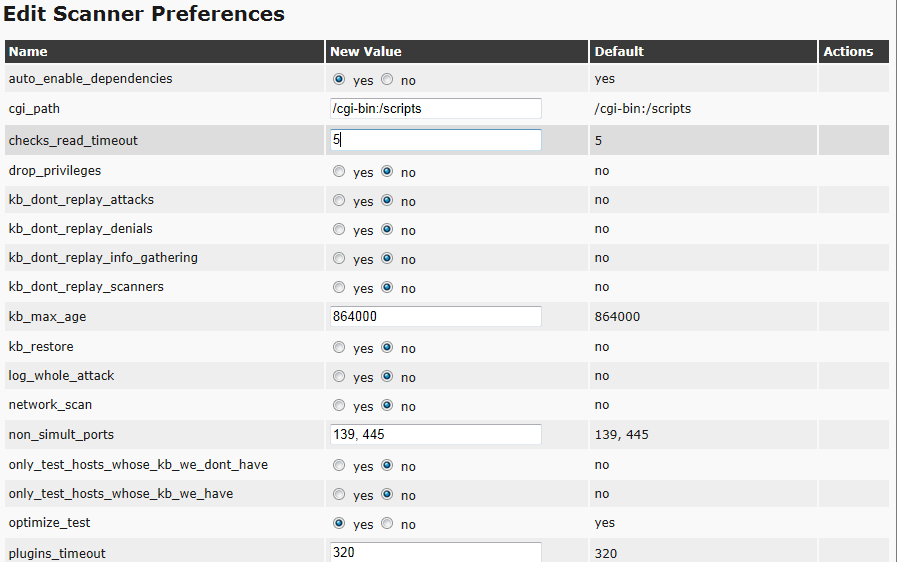
Task: Select 'no' for auto_enable_dependencies
Action: [387, 79]
